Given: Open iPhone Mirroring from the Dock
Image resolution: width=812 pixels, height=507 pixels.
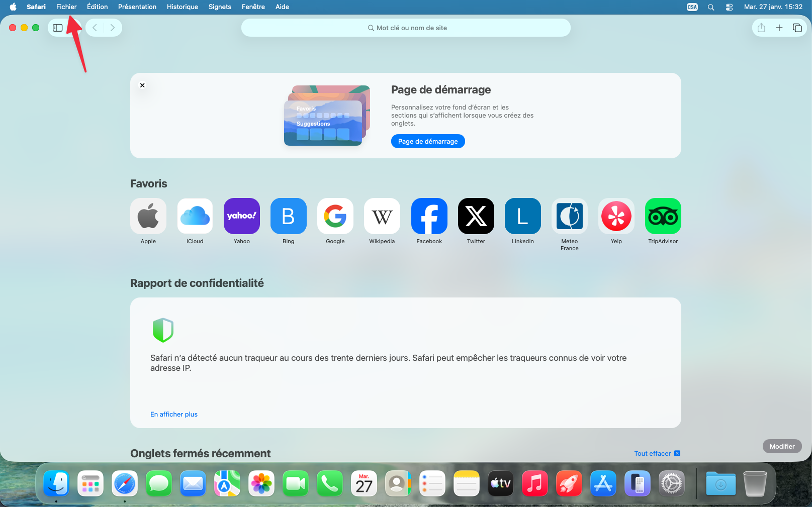Looking at the screenshot, I should pyautogui.click(x=638, y=484).
